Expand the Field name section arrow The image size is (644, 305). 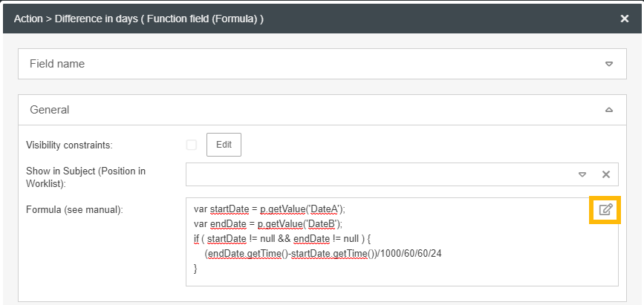coord(609,64)
